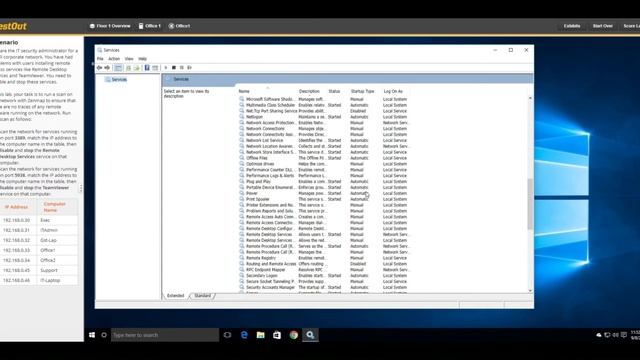The height and width of the screenshot is (360, 640).
Task: Toggle the Show/Hide Console Tree toolbar icon
Action: tap(118, 68)
